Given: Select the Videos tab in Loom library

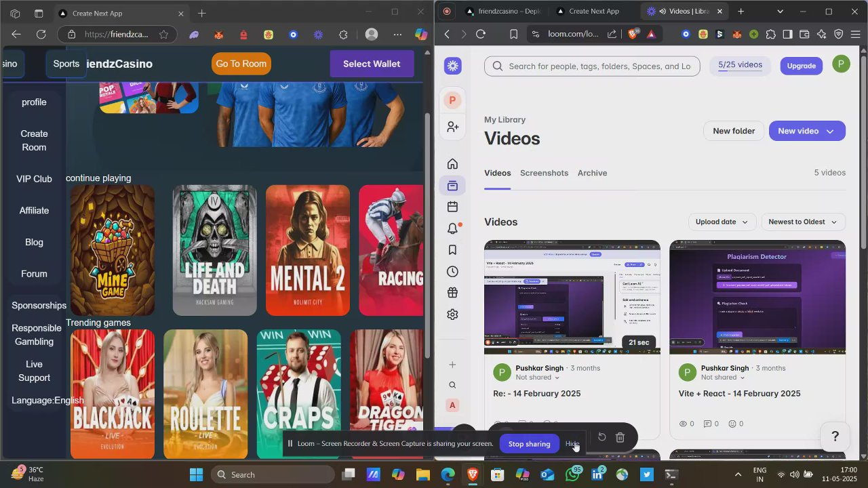Looking at the screenshot, I should 498,173.
